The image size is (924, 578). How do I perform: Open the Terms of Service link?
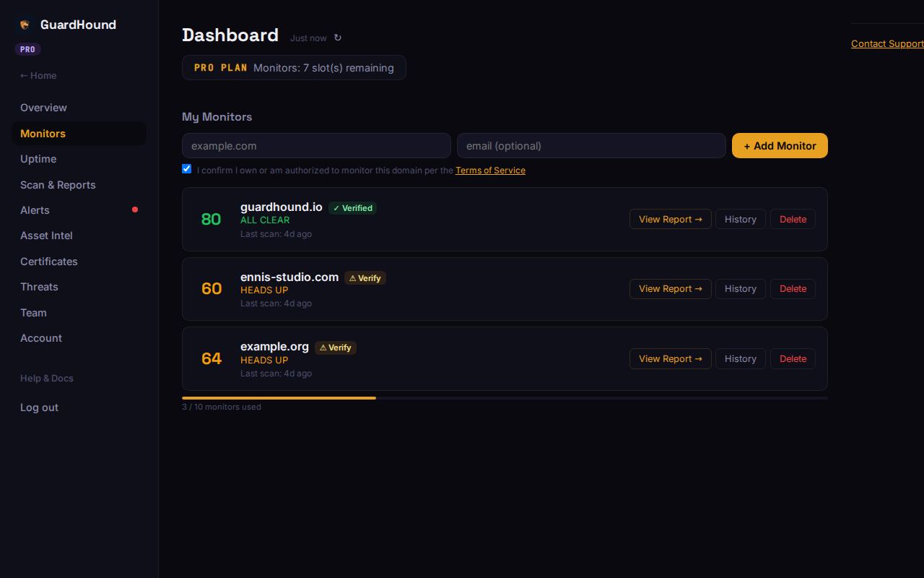pos(490,171)
